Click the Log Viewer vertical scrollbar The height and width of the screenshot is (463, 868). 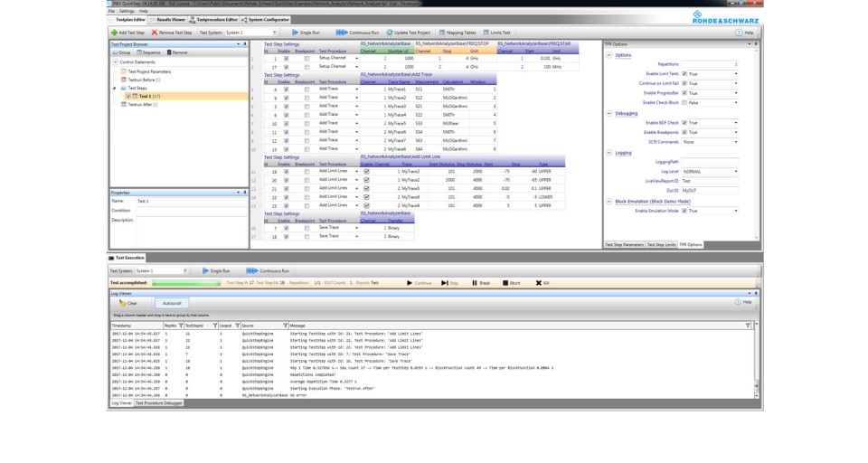coord(756,360)
